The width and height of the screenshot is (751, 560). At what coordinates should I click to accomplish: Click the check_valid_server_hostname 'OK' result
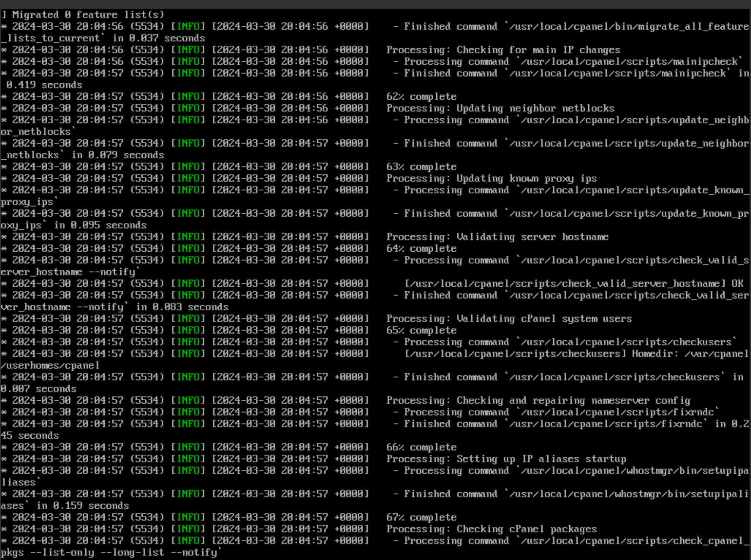pos(737,283)
